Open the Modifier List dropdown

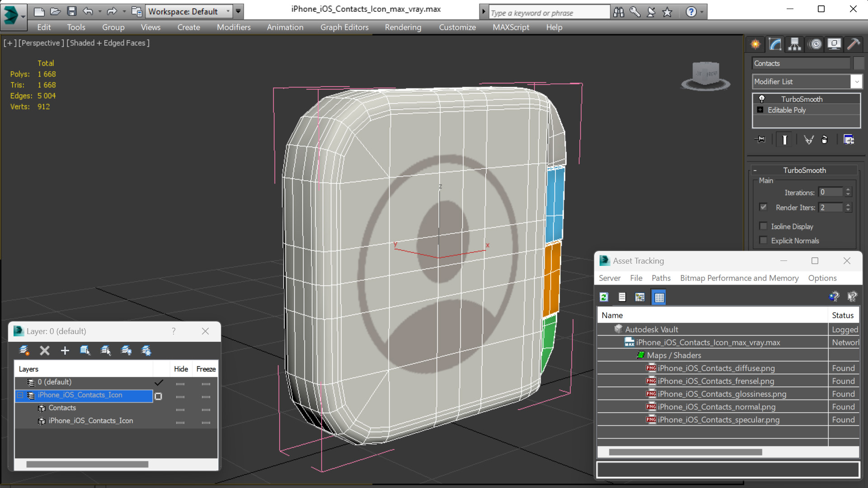pyautogui.click(x=856, y=82)
